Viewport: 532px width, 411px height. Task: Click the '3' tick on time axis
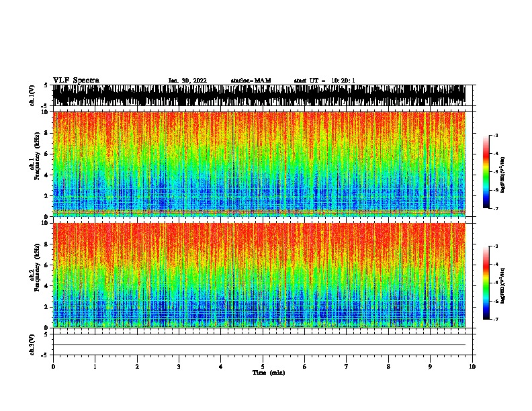[179, 367]
